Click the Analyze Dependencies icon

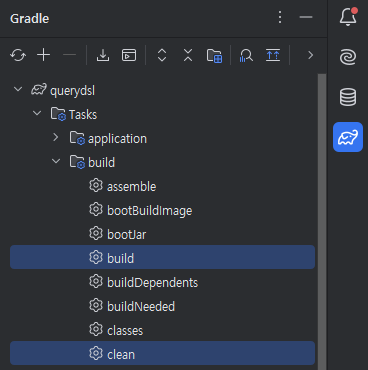click(246, 55)
